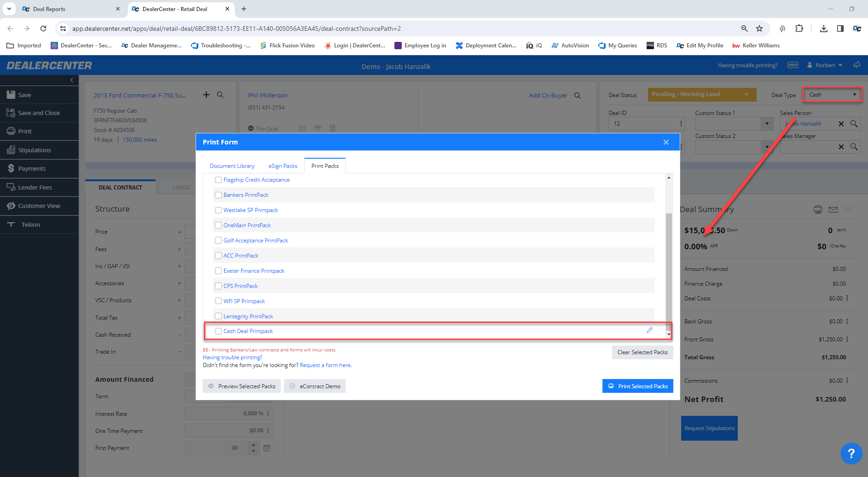Check Bankers PrintPack checkbox
Viewport: 868px width, 477px height.
(219, 195)
